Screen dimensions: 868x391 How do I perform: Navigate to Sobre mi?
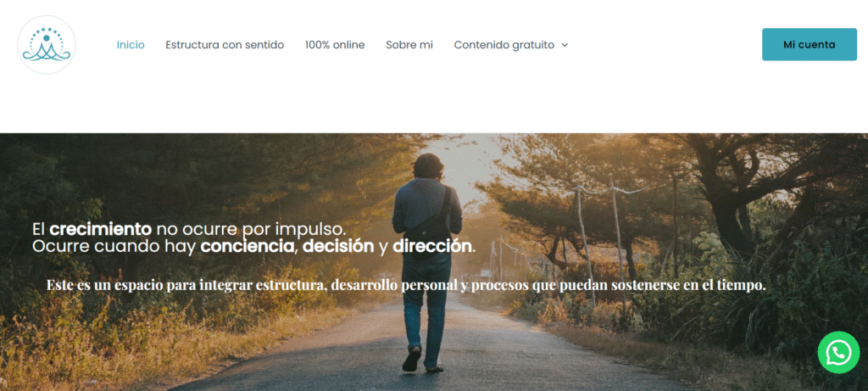409,45
